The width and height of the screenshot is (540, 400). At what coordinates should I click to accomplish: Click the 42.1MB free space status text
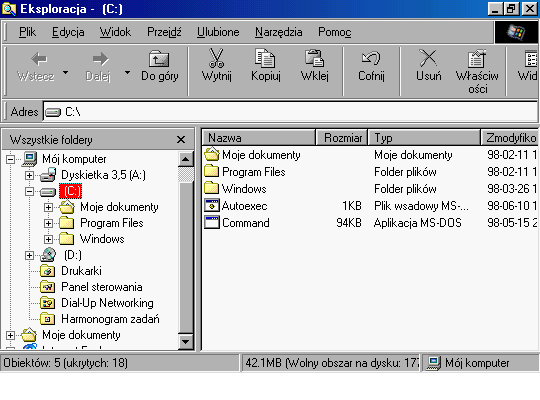(332, 363)
